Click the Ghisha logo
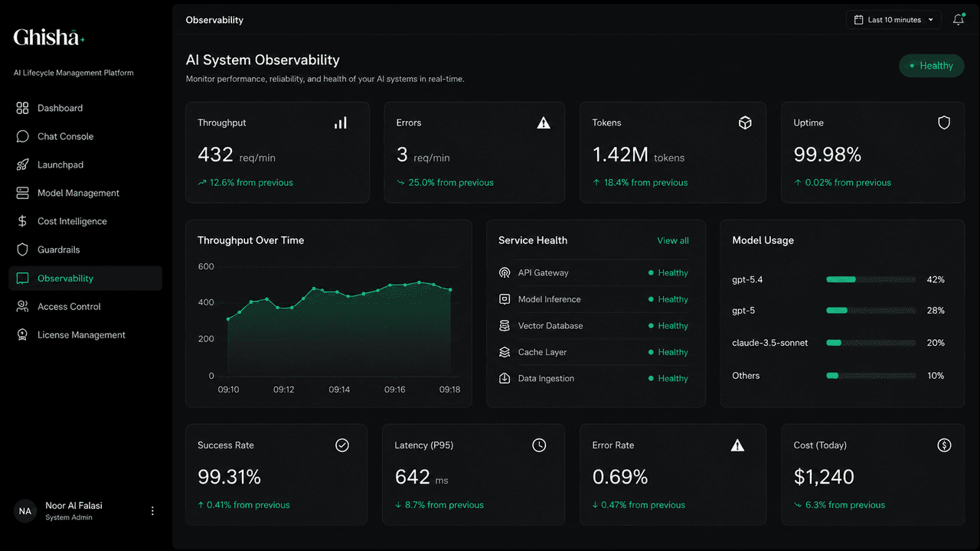Screen dimensions: 980x551 pos(49,37)
